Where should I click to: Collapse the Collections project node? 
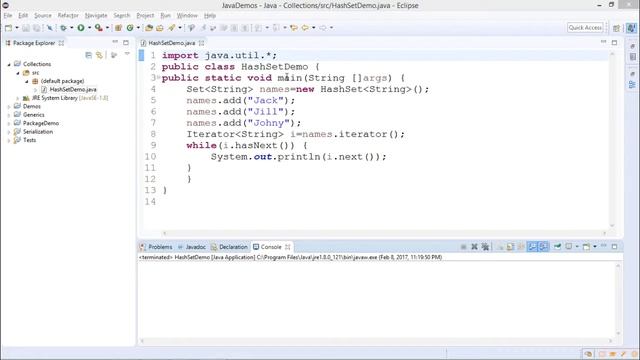tap(9, 64)
